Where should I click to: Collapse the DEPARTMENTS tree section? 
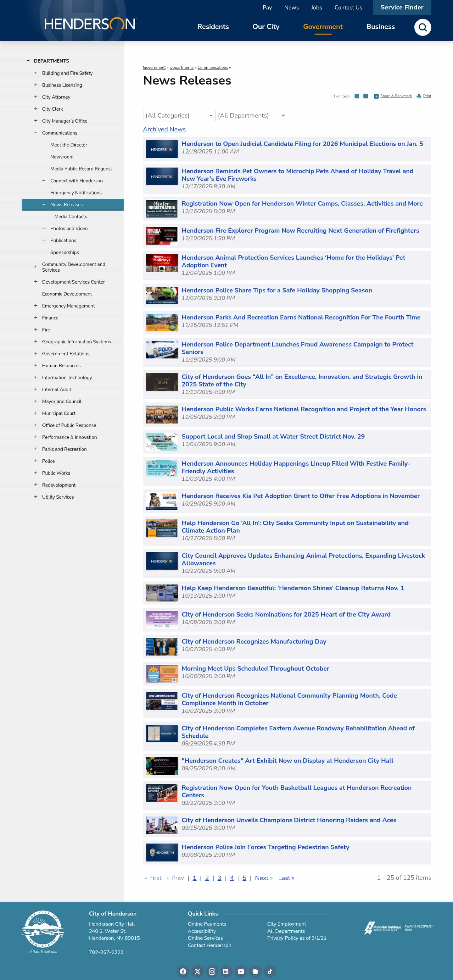[x=28, y=60]
